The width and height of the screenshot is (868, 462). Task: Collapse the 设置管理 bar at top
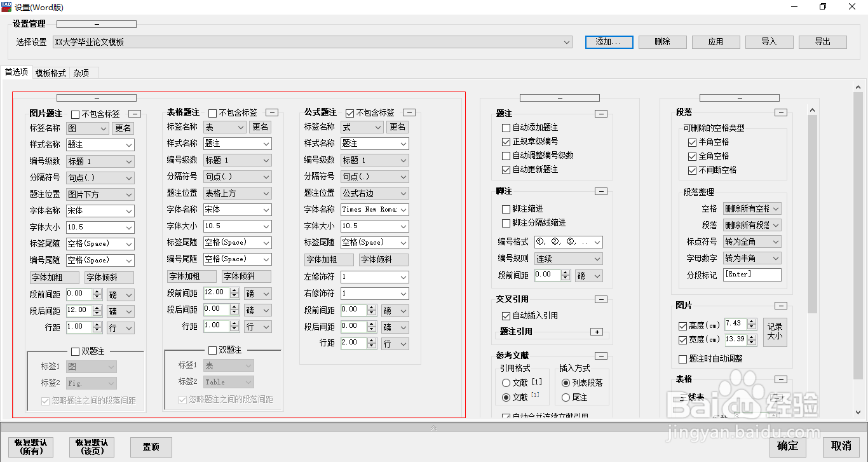97,24
